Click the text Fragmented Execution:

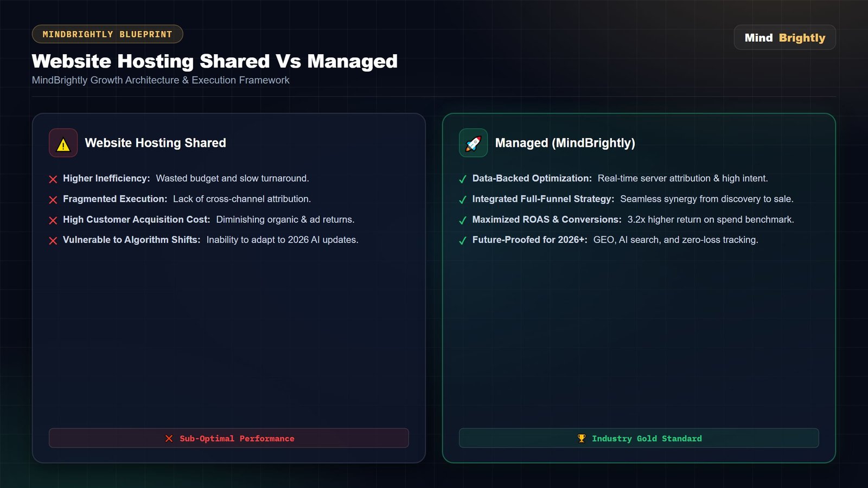(x=115, y=199)
